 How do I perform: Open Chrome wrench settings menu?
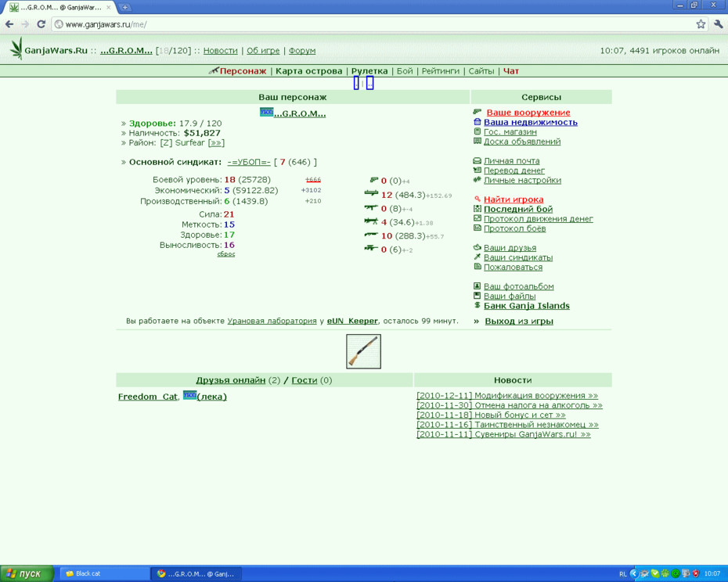[x=719, y=24]
